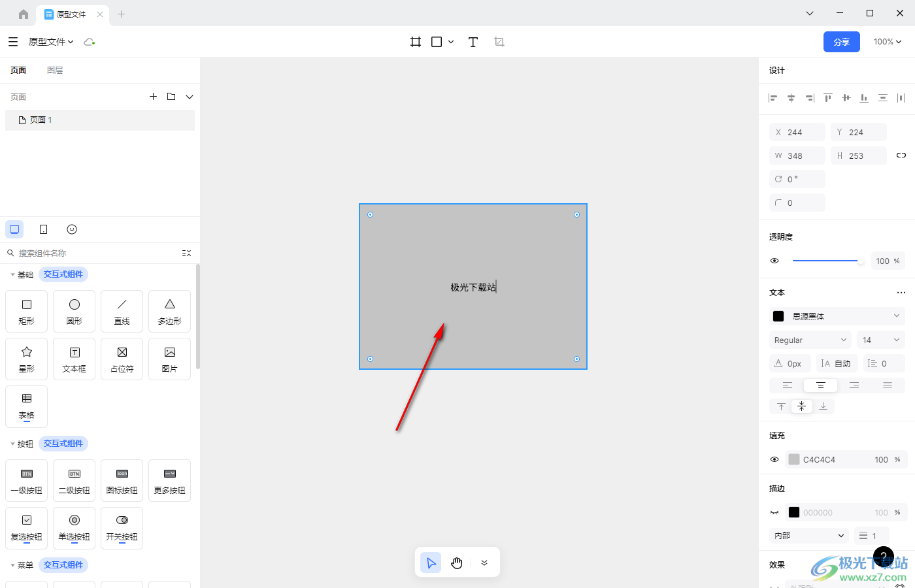Open the emoji icon library

pos(72,229)
